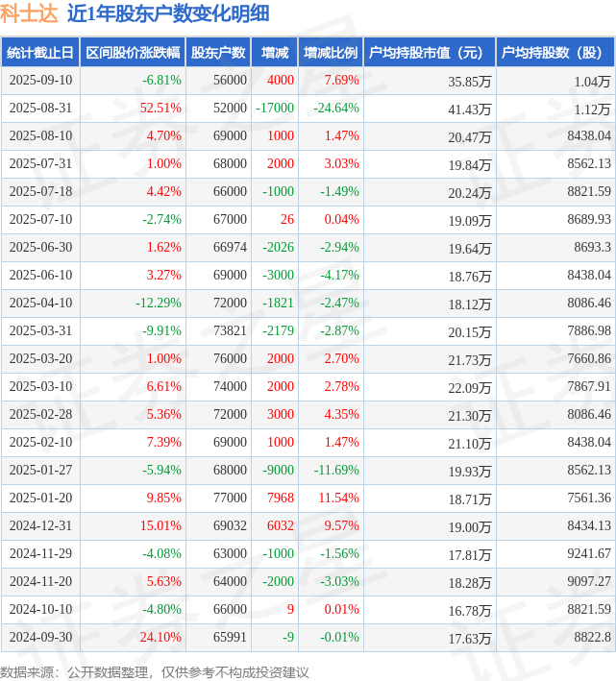616x681 pixels.
Task: Click the 户均持股市值（元） header
Action: [x=430, y=53]
